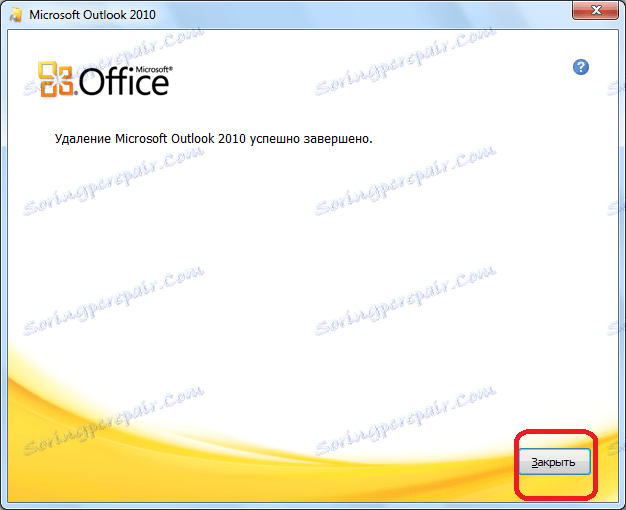Open help via blue question mark icon
The image size is (626, 510).
(580, 67)
